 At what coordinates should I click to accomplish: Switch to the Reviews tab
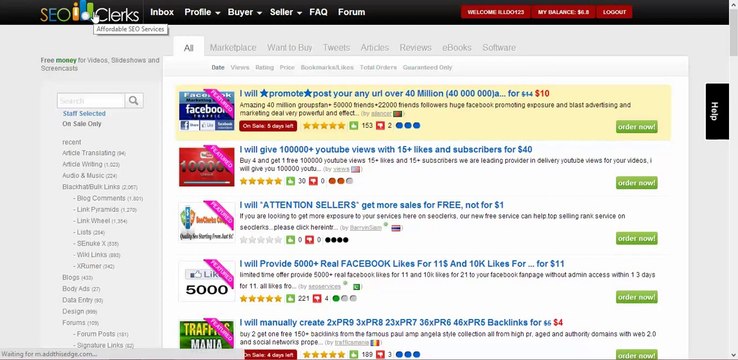416,48
